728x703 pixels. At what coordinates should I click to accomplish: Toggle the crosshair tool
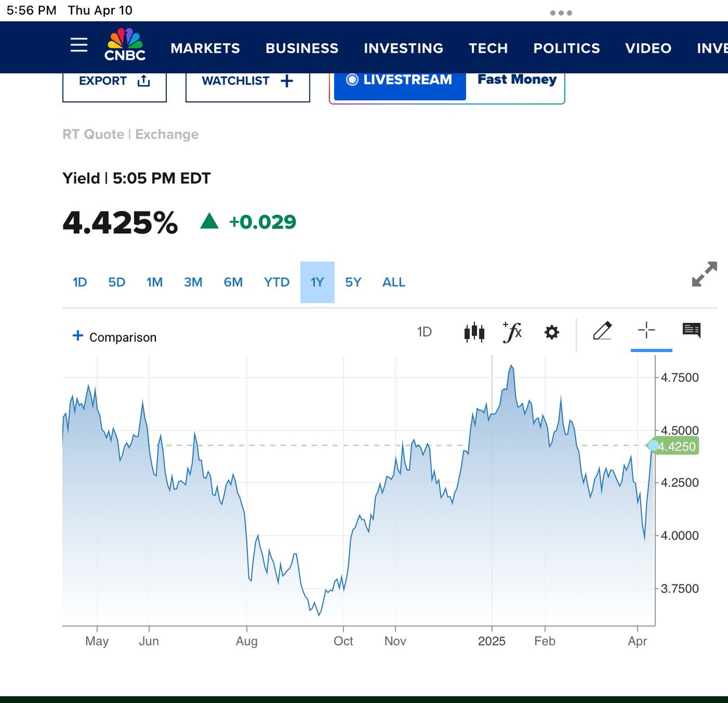pyautogui.click(x=647, y=330)
